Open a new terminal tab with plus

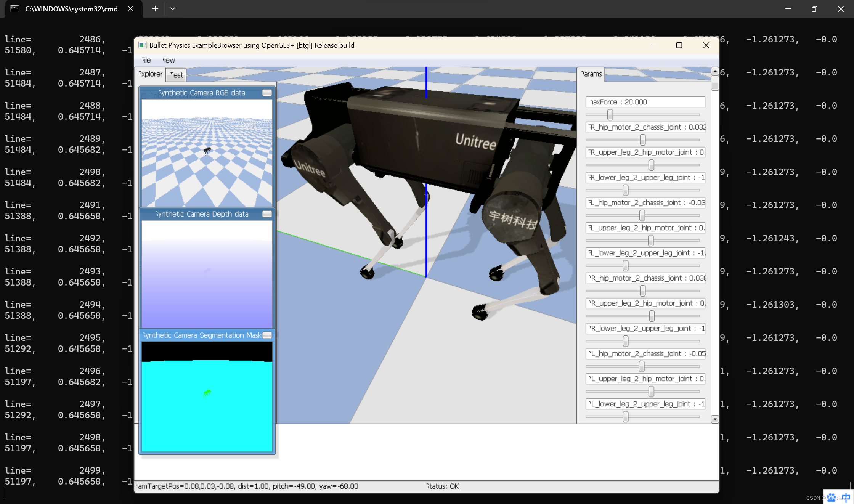(x=155, y=9)
